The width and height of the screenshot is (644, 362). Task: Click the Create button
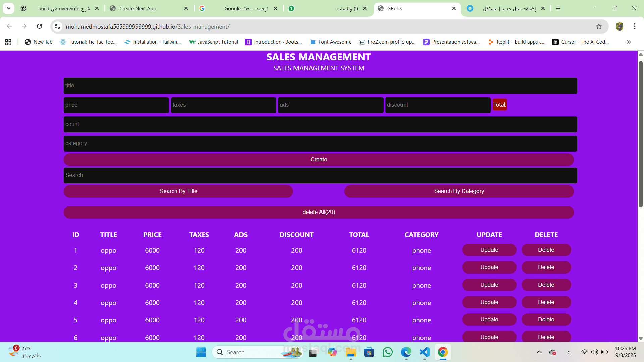click(x=319, y=160)
